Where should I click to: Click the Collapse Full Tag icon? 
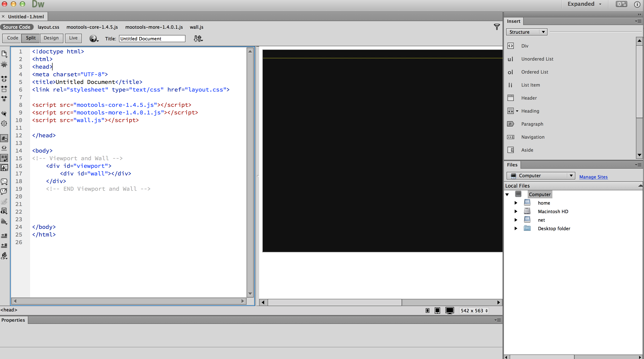coord(4,79)
